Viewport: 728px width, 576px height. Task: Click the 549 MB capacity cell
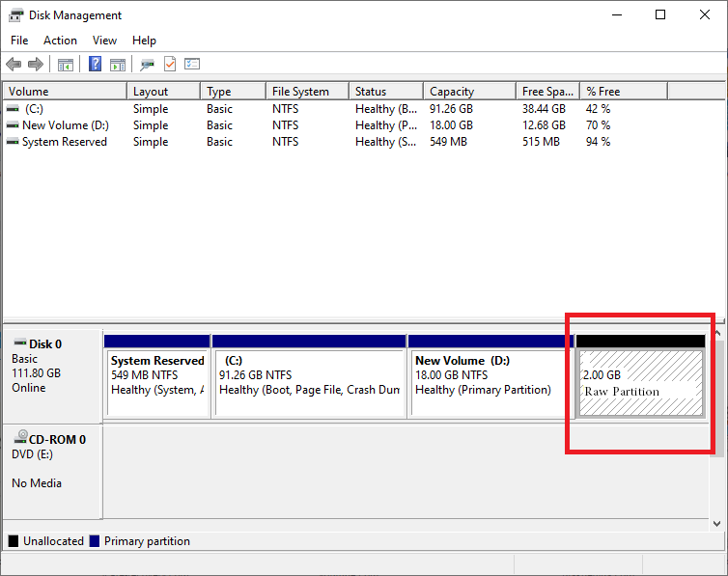point(448,142)
